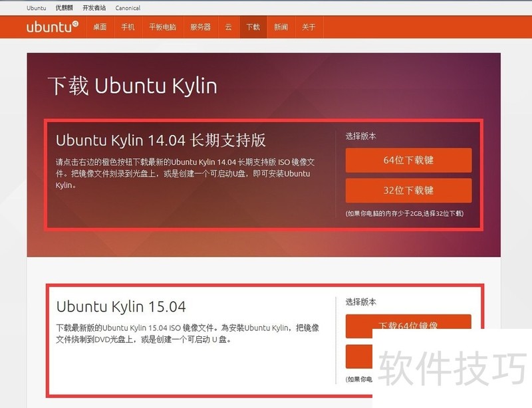Open the Ubuntu link in the top bar
Viewport: 532px width, 408px height.
pyautogui.click(x=37, y=8)
